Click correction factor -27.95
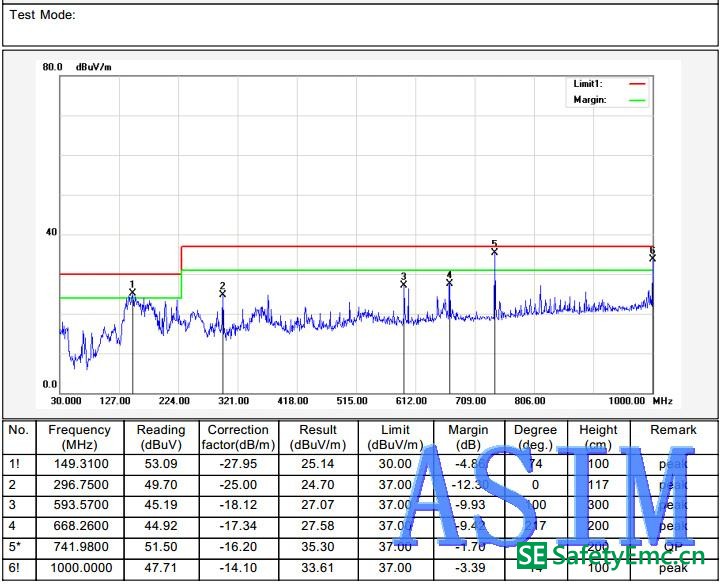722x585 pixels. click(x=238, y=464)
